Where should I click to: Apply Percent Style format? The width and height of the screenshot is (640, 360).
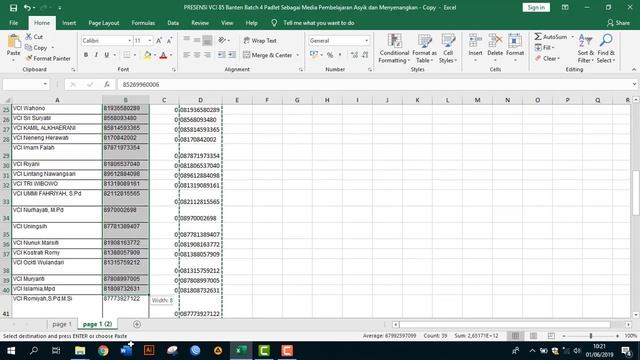[330, 55]
